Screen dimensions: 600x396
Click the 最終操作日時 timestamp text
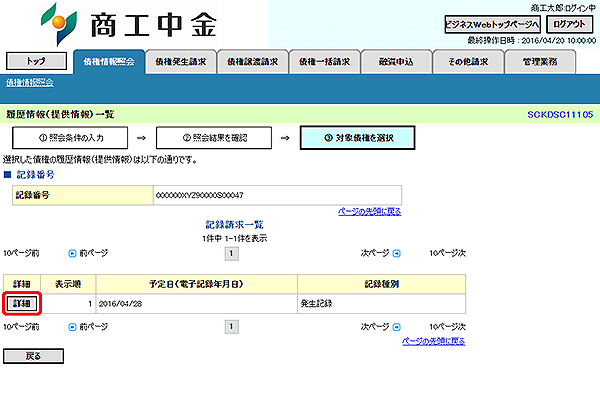(x=532, y=41)
